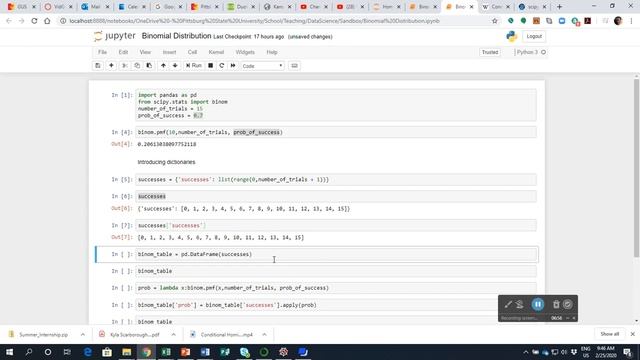Click Show all downloads button
This screenshot has height=360, width=640.
[609, 334]
